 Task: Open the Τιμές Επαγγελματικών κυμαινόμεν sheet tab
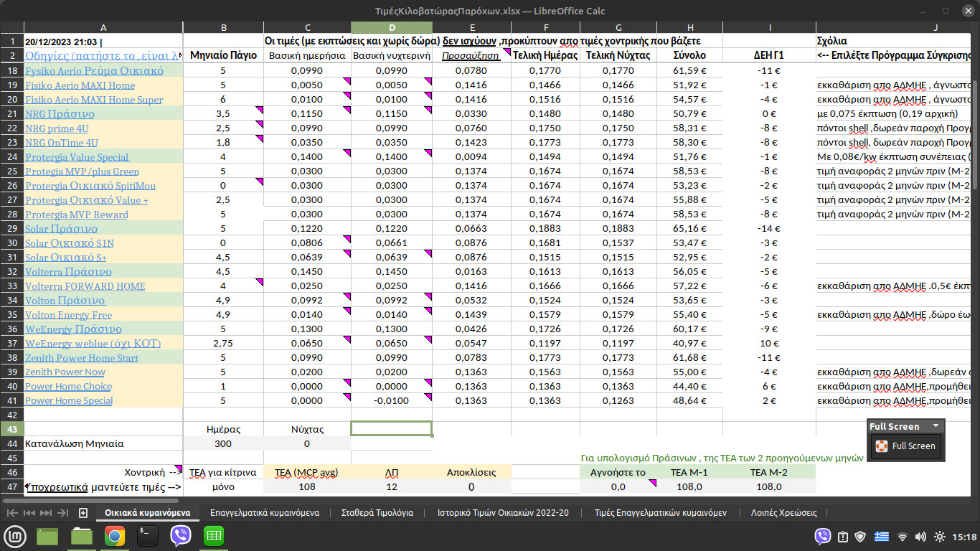click(661, 513)
